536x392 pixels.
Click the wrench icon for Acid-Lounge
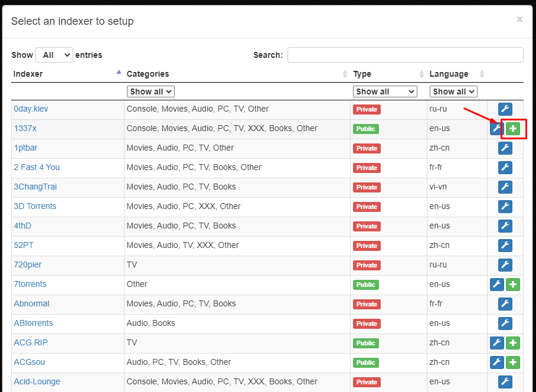[505, 381]
